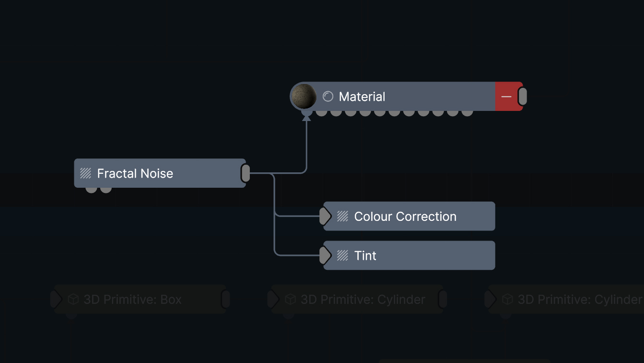Click the texture icon on the Tint node
This screenshot has height=363, width=644.
[343, 255]
